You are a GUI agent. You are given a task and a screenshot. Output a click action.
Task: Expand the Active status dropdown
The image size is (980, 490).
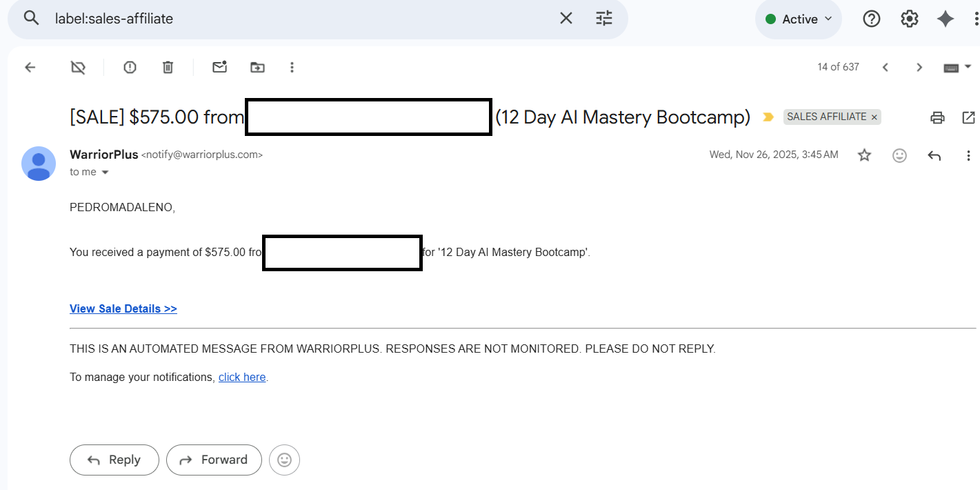pyautogui.click(x=799, y=19)
